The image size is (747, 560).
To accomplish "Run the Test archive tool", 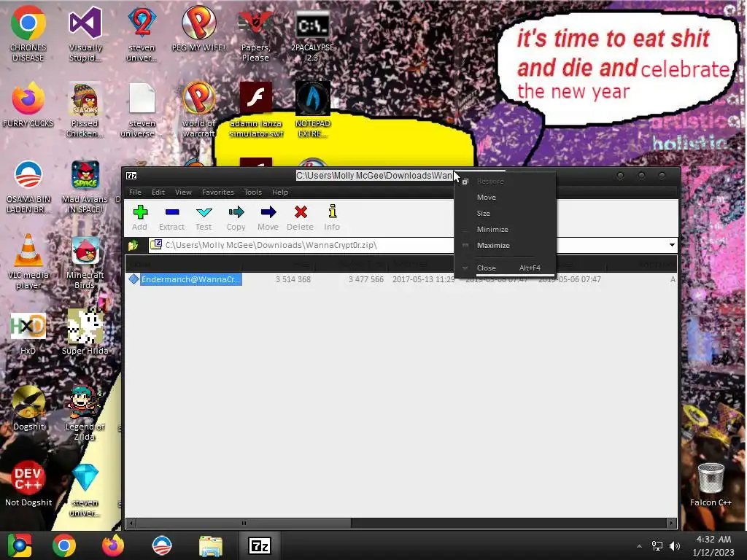I will (x=204, y=217).
